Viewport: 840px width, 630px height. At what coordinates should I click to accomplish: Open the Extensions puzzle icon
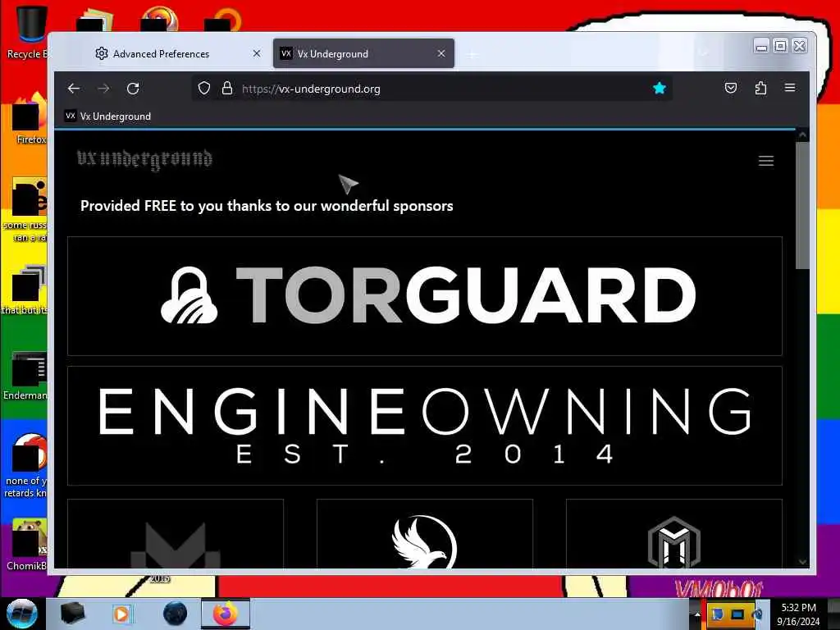click(x=760, y=88)
